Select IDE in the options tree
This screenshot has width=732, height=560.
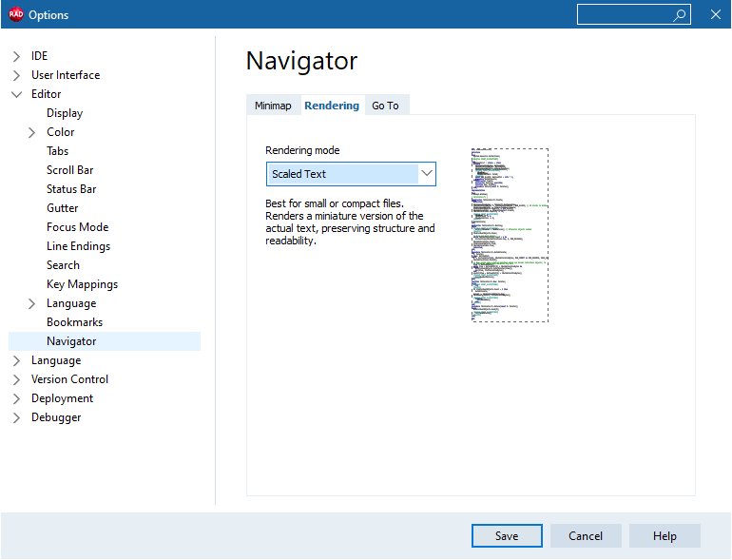click(39, 56)
